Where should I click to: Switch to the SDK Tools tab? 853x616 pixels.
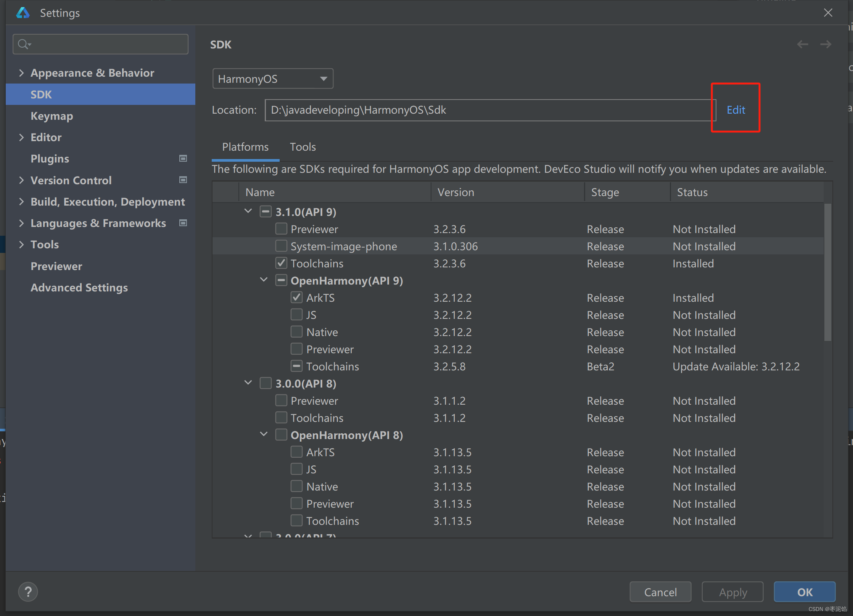point(303,147)
